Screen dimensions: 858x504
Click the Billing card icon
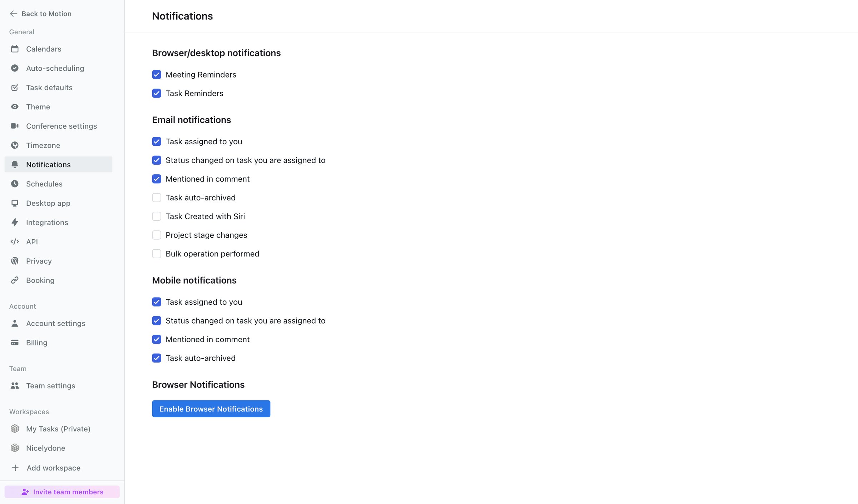pos(15,343)
